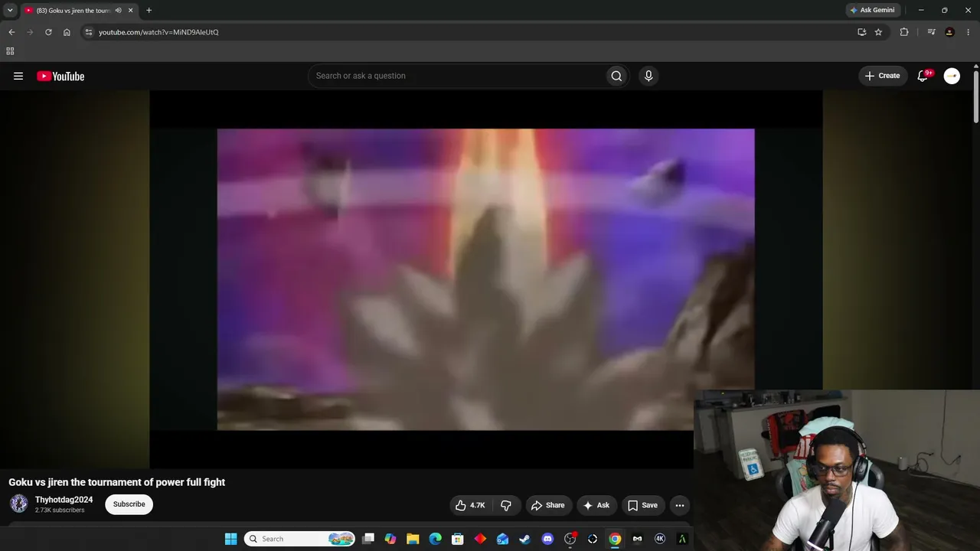Screen dimensions: 980x551
Task: Open the browser home page
Action: [67, 32]
